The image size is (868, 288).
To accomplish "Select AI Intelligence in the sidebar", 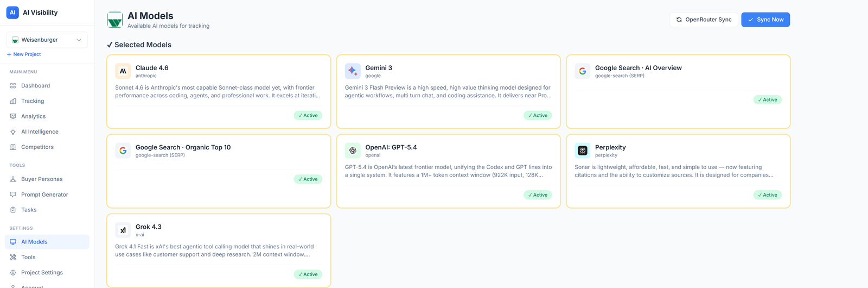I will (x=47, y=132).
